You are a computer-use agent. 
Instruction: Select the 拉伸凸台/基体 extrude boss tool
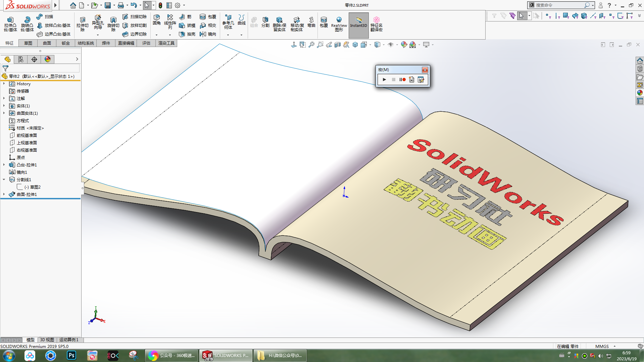[x=10, y=24]
